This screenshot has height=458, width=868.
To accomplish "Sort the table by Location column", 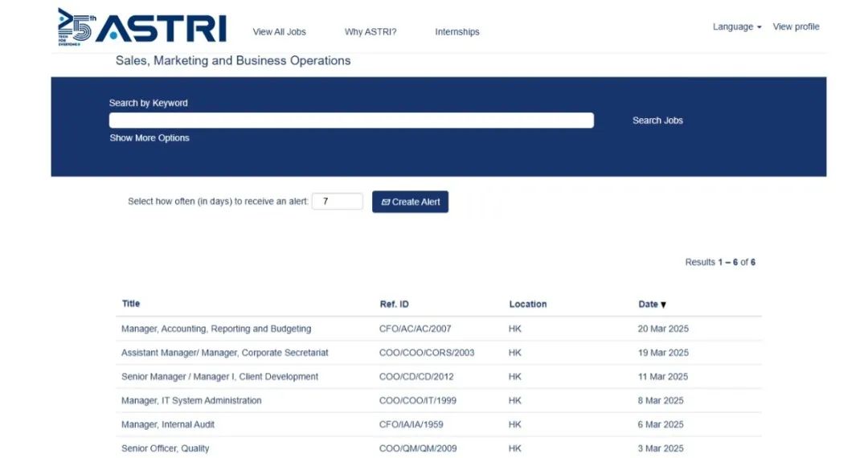I will click(x=527, y=305).
